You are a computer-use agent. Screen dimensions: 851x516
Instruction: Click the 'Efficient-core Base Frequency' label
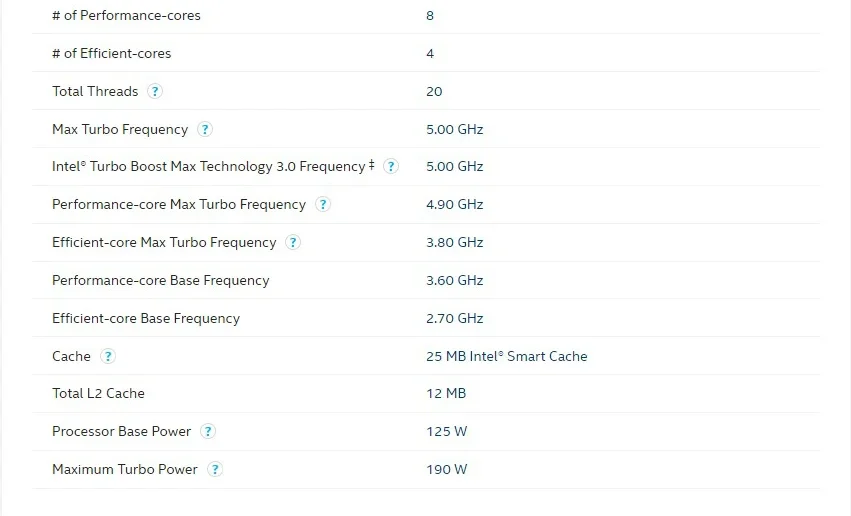pos(146,318)
